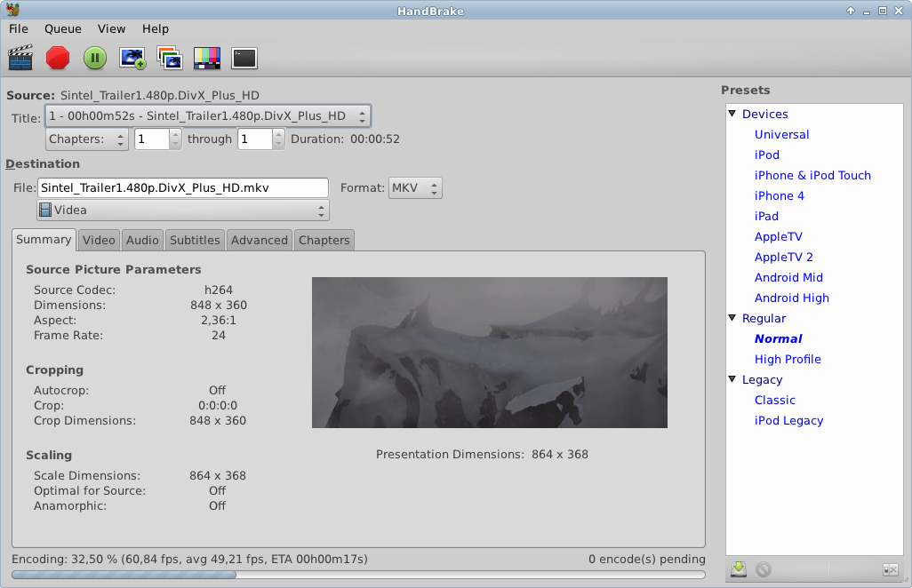
Task: Show queue with the stacked pictures icon
Action: click(170, 58)
